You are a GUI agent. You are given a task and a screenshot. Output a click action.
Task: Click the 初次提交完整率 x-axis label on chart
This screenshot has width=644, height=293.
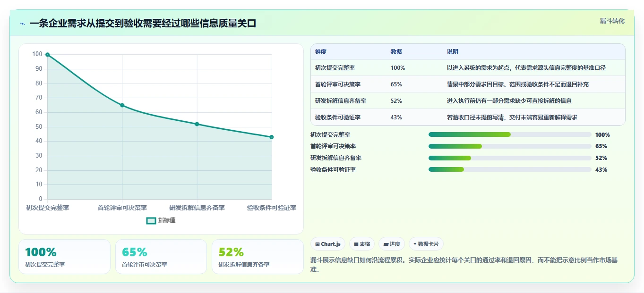click(x=48, y=208)
